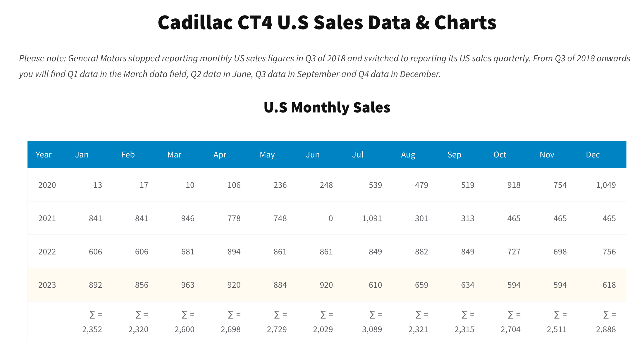Click the Aug column header
644x364 pixels.
pos(408,155)
